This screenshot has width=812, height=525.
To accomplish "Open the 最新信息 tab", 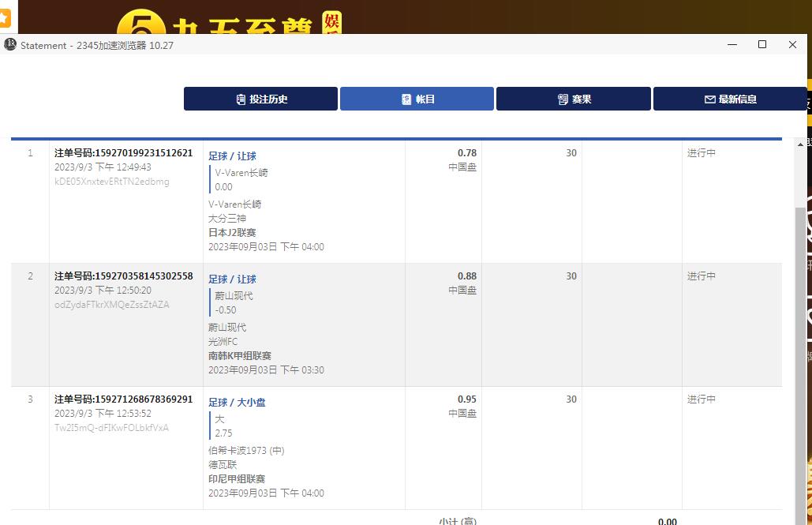I will (x=730, y=99).
